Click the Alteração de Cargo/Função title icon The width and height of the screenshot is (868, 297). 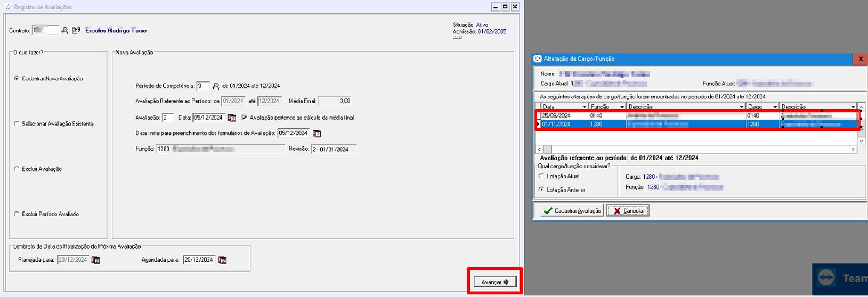tap(538, 59)
